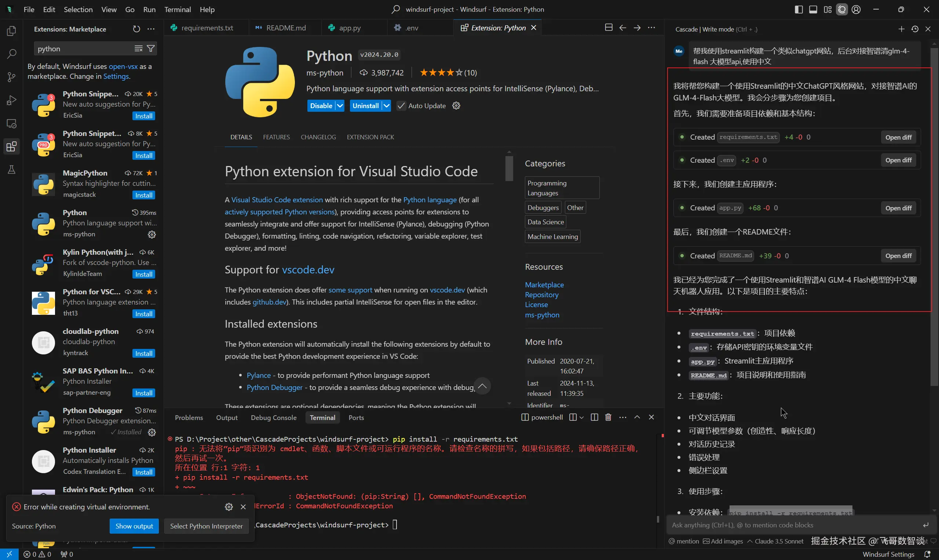Image resolution: width=939 pixels, height=560 pixels.
Task: Toggle the bottom panel layout button
Action: point(813,10)
